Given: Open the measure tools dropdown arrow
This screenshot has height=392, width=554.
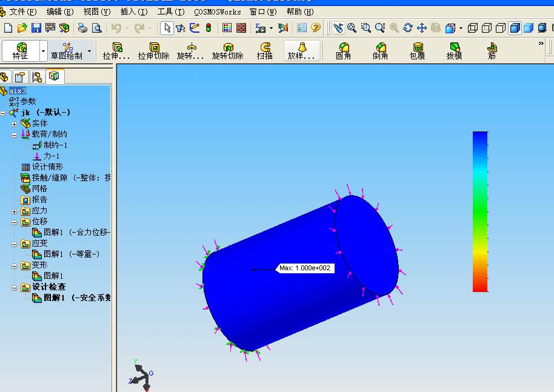Looking at the screenshot, I should coord(271,27).
